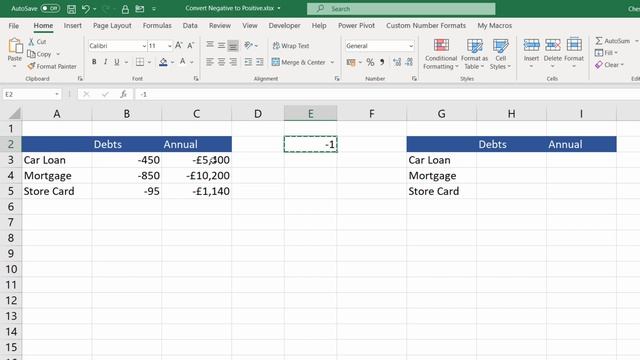Click the Comma Style icon

pyautogui.click(x=382, y=62)
